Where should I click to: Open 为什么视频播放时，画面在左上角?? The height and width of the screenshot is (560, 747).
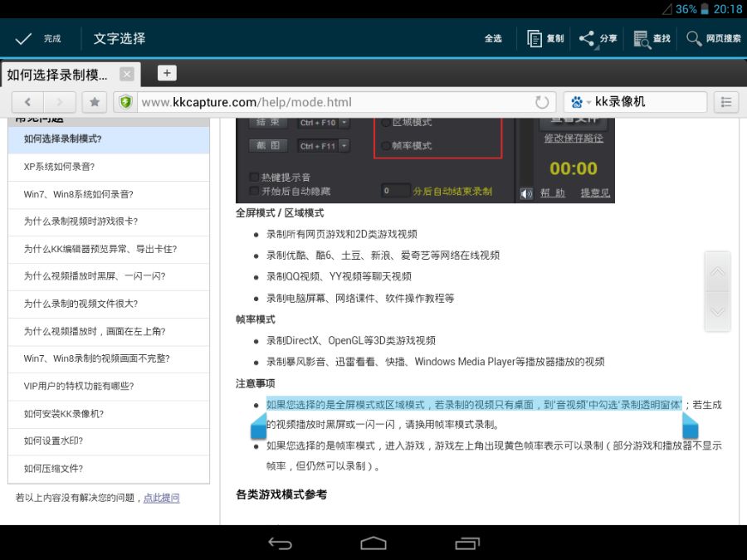pos(109,331)
